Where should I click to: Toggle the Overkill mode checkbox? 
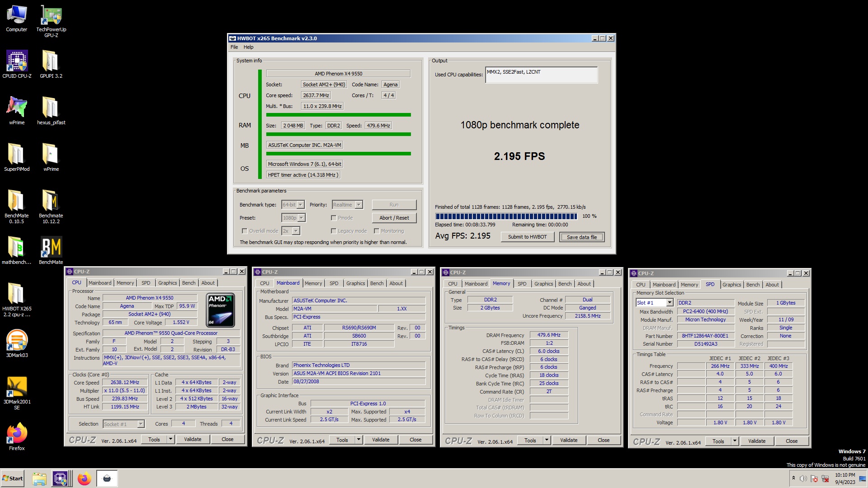[245, 231]
